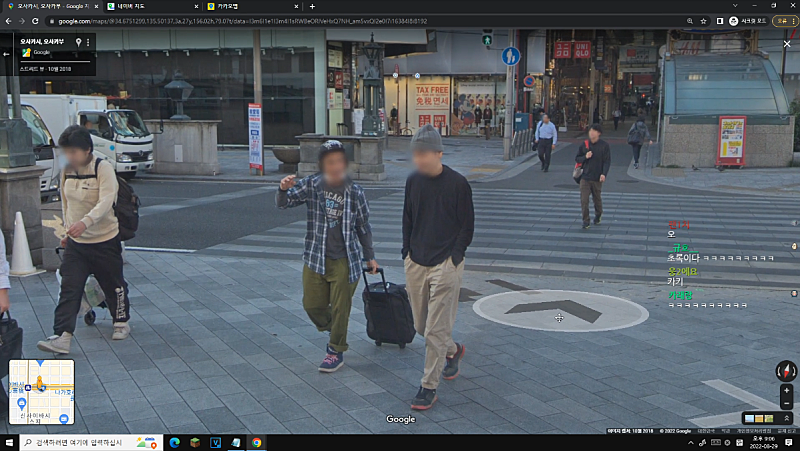
Task: Zoom in with the plus button
Action: (786, 390)
